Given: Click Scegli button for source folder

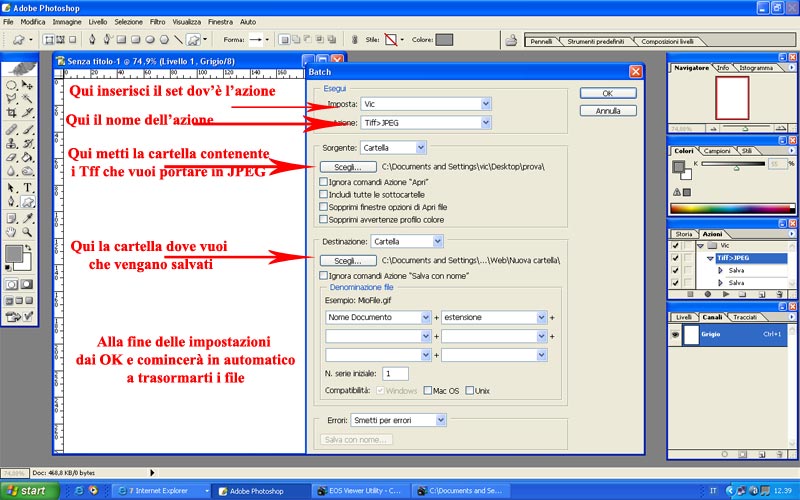Looking at the screenshot, I should coord(341,167).
